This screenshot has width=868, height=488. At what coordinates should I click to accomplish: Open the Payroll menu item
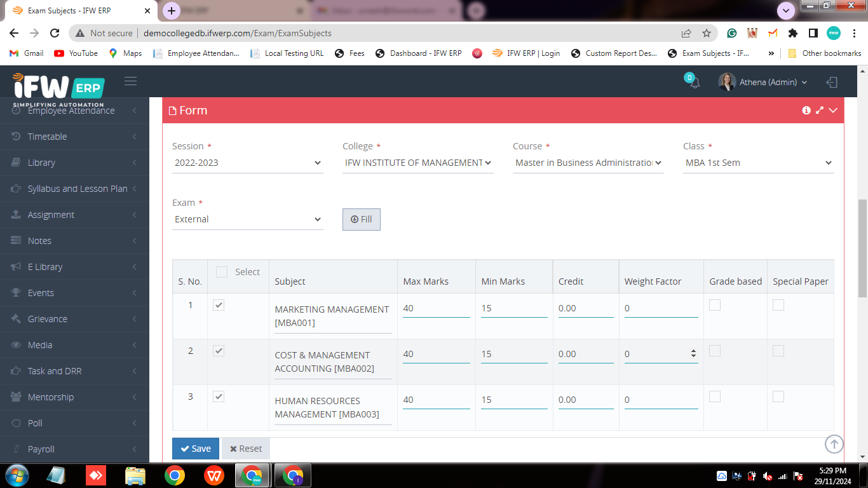click(x=74, y=449)
